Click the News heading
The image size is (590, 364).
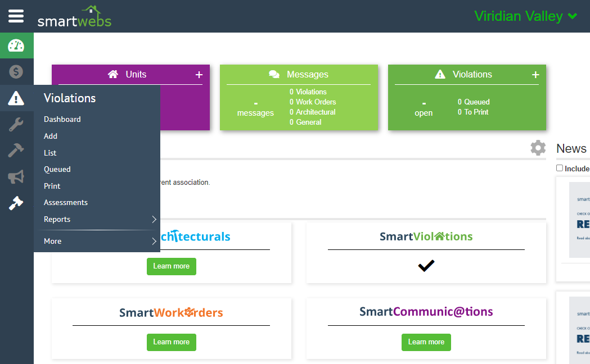pos(571,148)
